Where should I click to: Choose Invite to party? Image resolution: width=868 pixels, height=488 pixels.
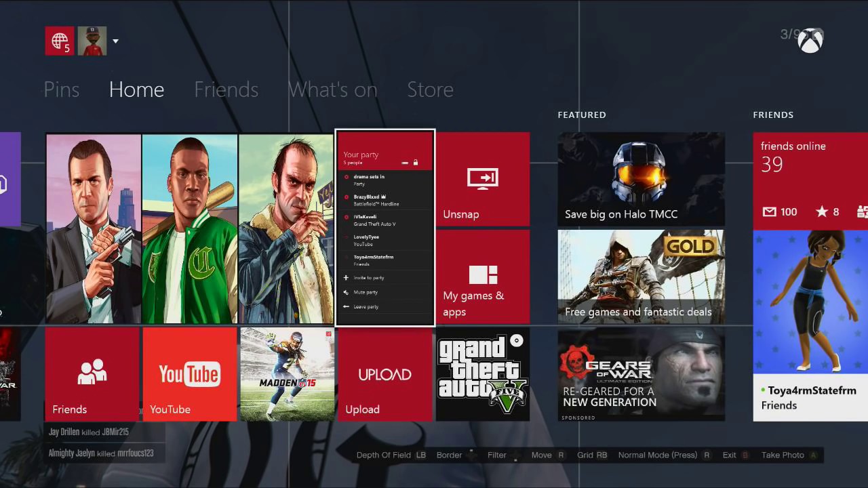(x=385, y=278)
